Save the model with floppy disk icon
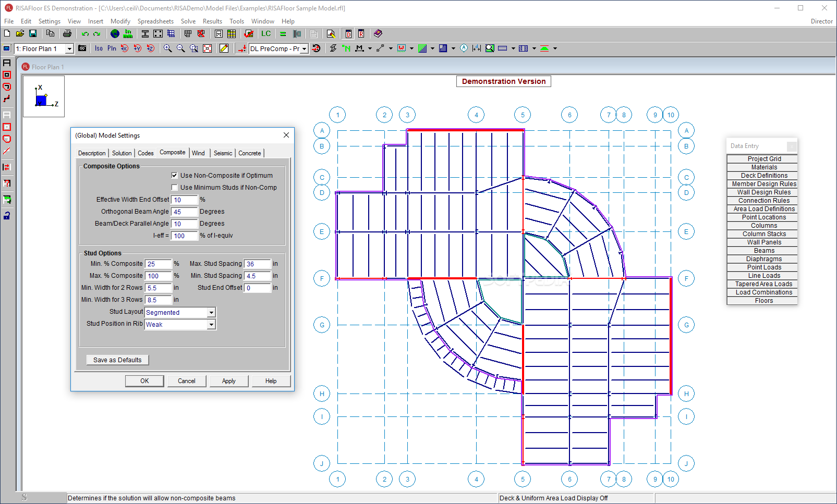Viewport: 837px width, 504px height. [33, 33]
